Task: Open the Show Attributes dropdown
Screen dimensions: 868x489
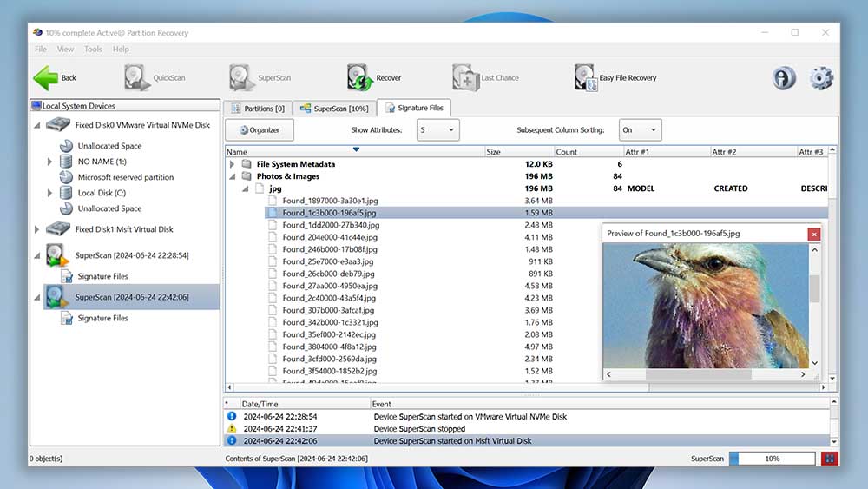Action: [437, 130]
